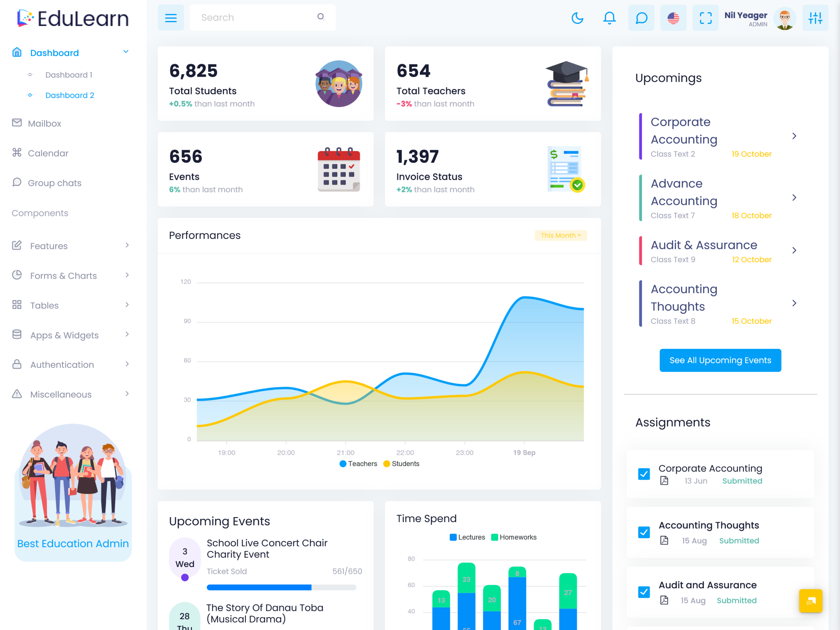Select Dashboard 1 menu item

tap(69, 75)
